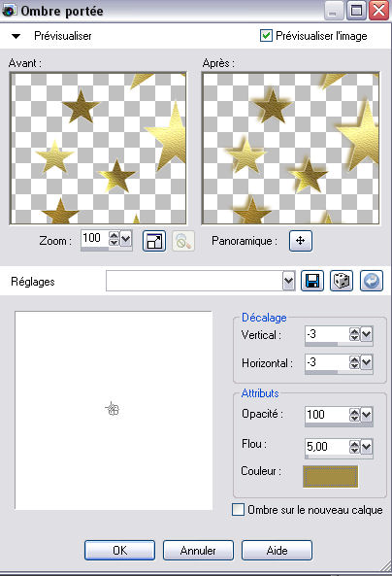Screen dimensions: 392x576
Task: Click the Annuler button
Action: point(198,550)
